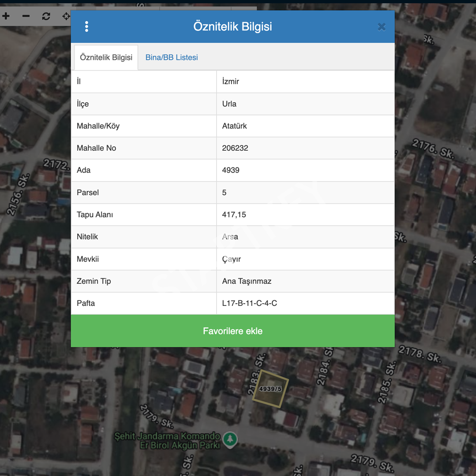The width and height of the screenshot is (476, 476).
Task: Switch to Bina/BB Listesi tab
Action: coord(172,57)
